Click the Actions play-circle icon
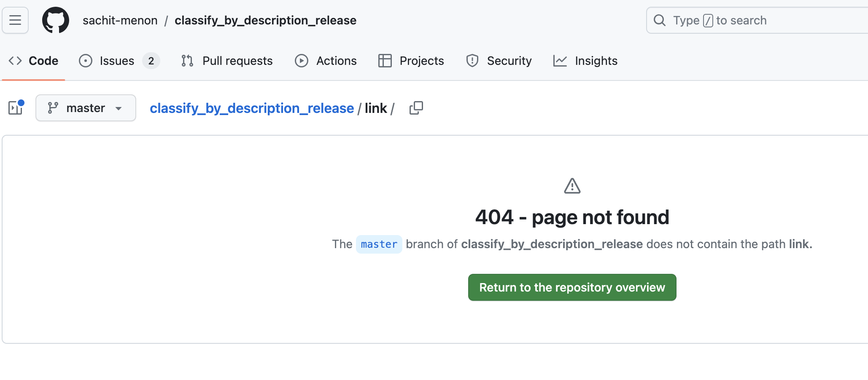The width and height of the screenshot is (868, 380). (301, 61)
